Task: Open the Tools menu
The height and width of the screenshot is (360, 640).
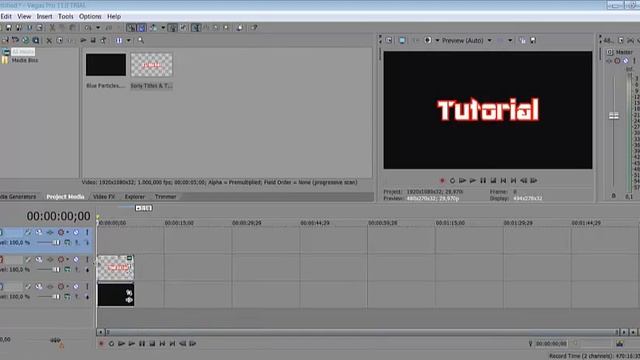Action: 65,16
